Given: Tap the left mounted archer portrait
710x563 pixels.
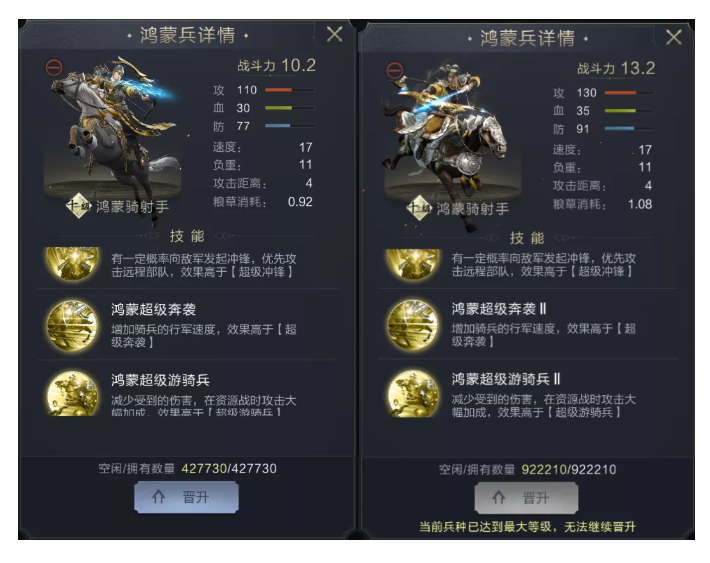Looking at the screenshot, I should [x=113, y=131].
